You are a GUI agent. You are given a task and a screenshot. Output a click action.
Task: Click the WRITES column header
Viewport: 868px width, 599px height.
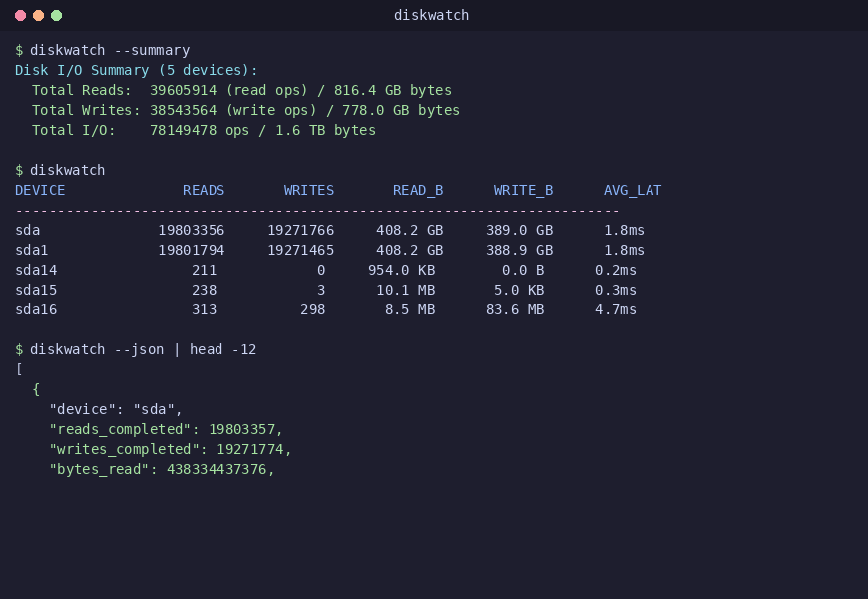[309, 190]
